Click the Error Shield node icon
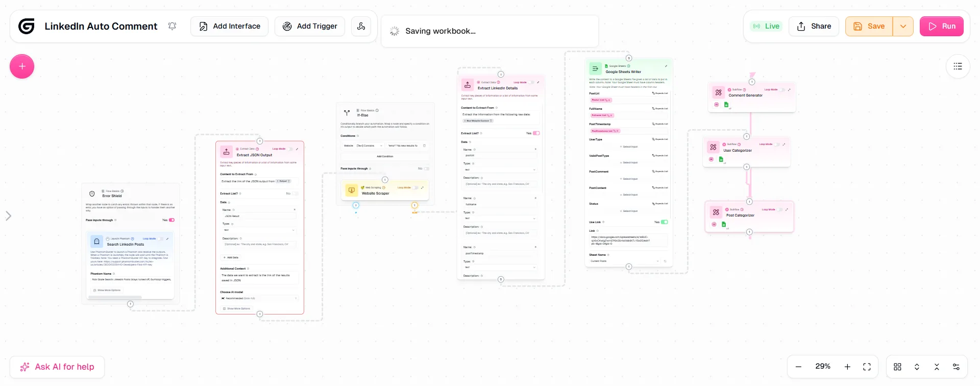The height and width of the screenshot is (386, 980). [92, 194]
